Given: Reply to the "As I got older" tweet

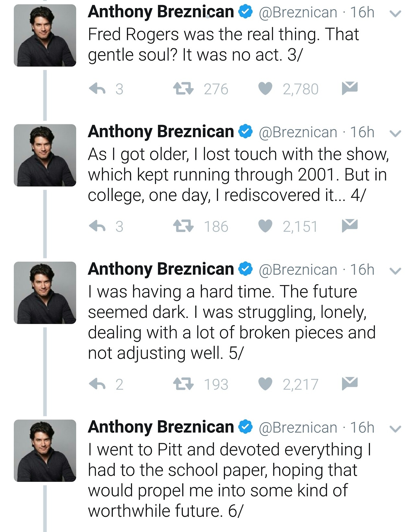Looking at the screenshot, I should click(x=98, y=226).
